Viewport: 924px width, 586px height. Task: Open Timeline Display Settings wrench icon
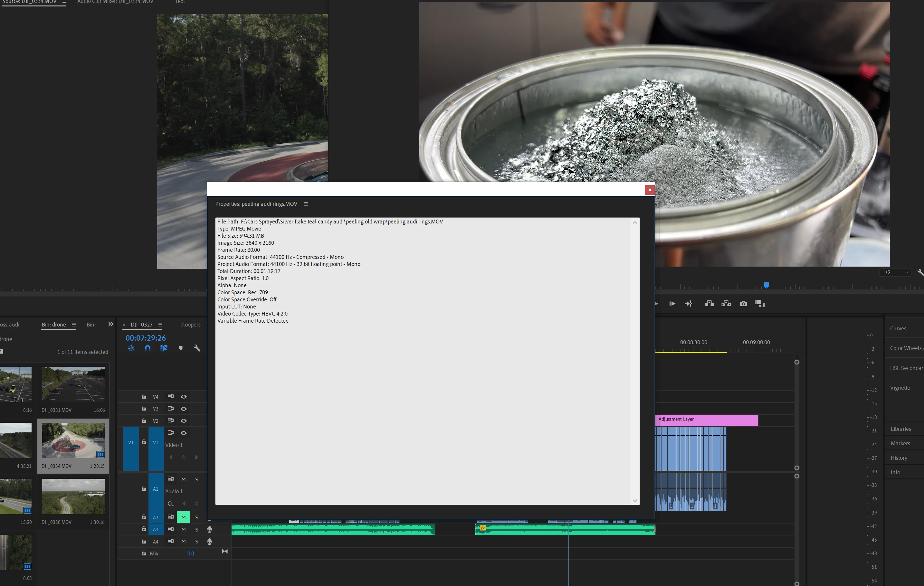pos(197,348)
